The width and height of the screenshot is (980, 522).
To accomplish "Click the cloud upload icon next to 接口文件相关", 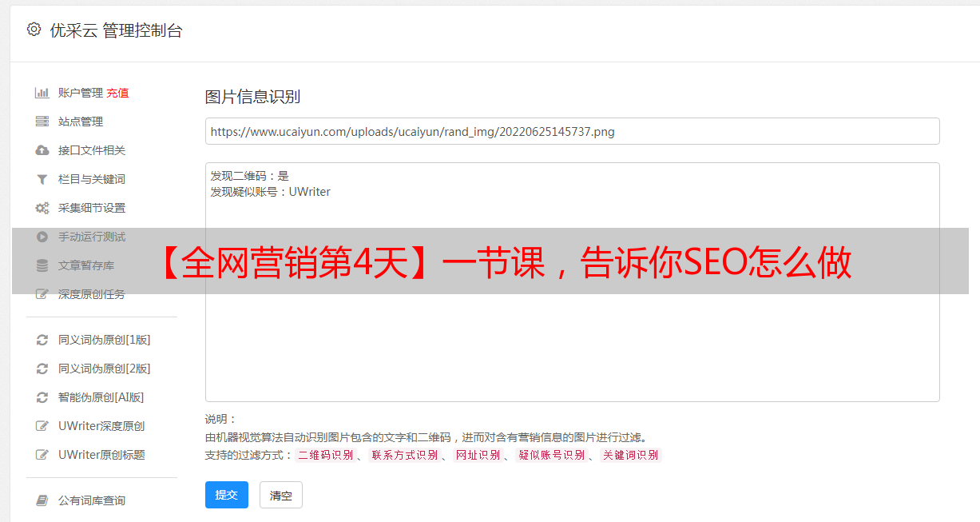I will coord(42,150).
